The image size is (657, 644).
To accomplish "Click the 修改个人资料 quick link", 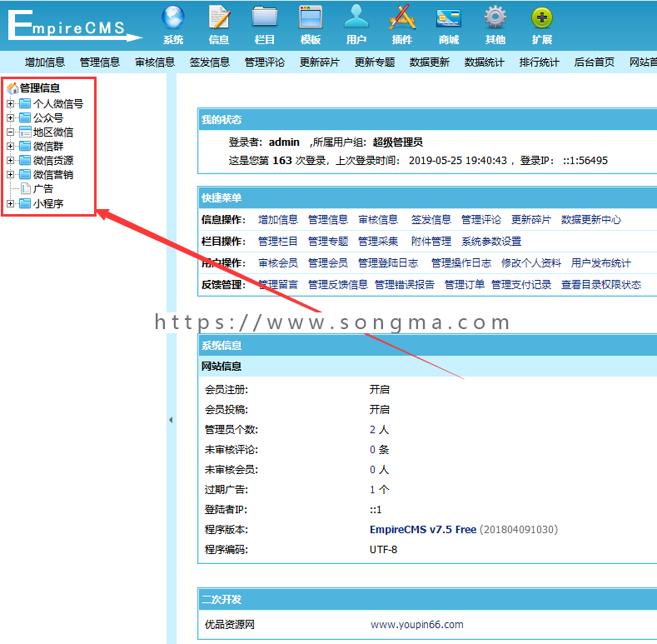I will (531, 263).
